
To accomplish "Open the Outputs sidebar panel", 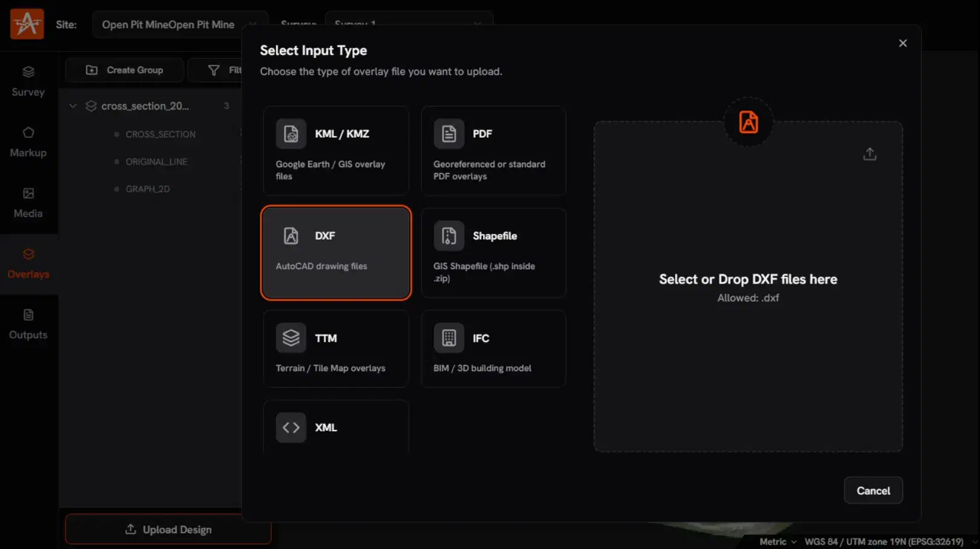I will tap(28, 325).
